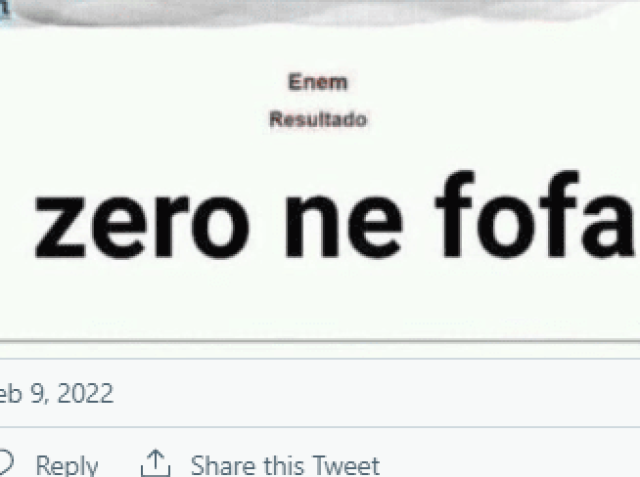
Task: Select the Share this Tweet link
Action: [285, 465]
